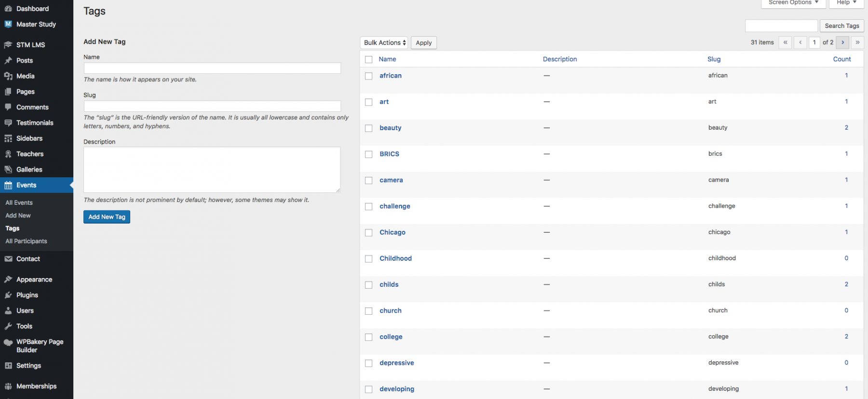Expand the Screen Options panel
This screenshot has width=868, height=399.
[x=793, y=3]
